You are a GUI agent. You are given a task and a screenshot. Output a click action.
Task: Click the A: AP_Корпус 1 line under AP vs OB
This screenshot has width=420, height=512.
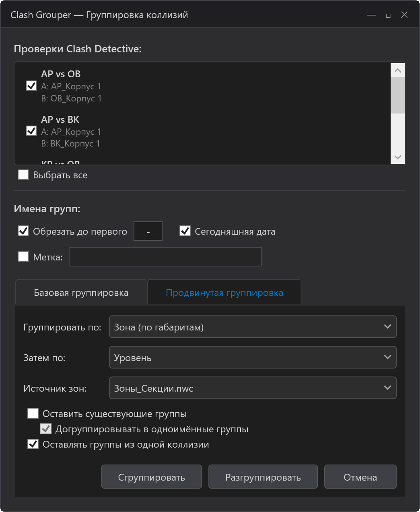click(71, 86)
